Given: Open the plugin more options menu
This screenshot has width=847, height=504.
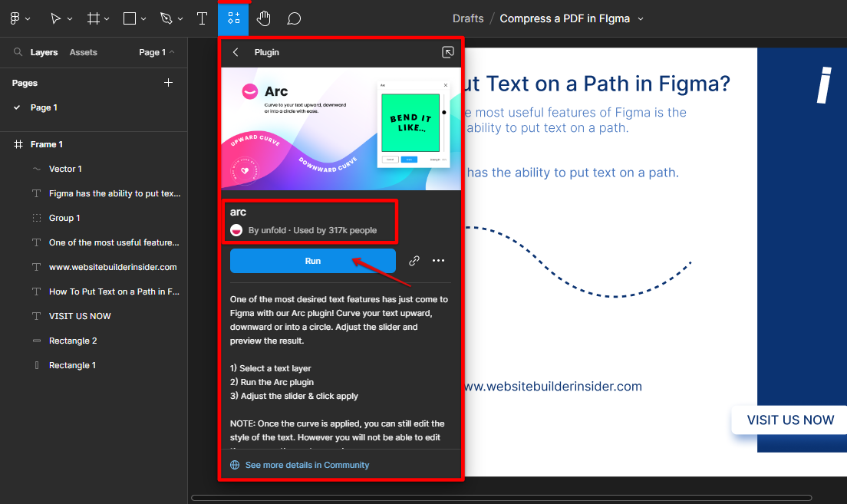Looking at the screenshot, I should [438, 261].
